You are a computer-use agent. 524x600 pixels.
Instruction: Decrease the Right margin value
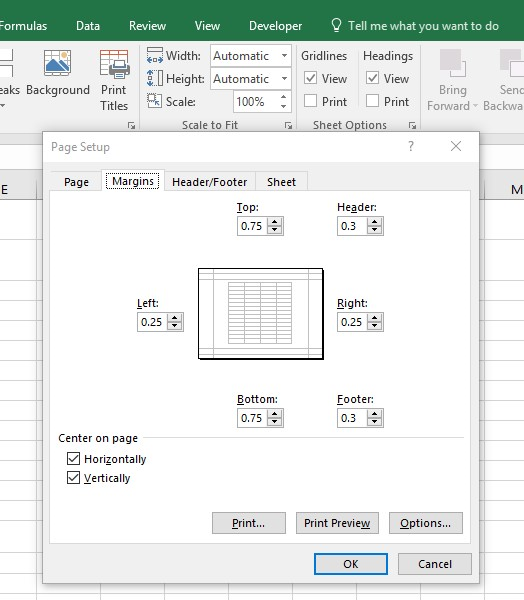374,326
